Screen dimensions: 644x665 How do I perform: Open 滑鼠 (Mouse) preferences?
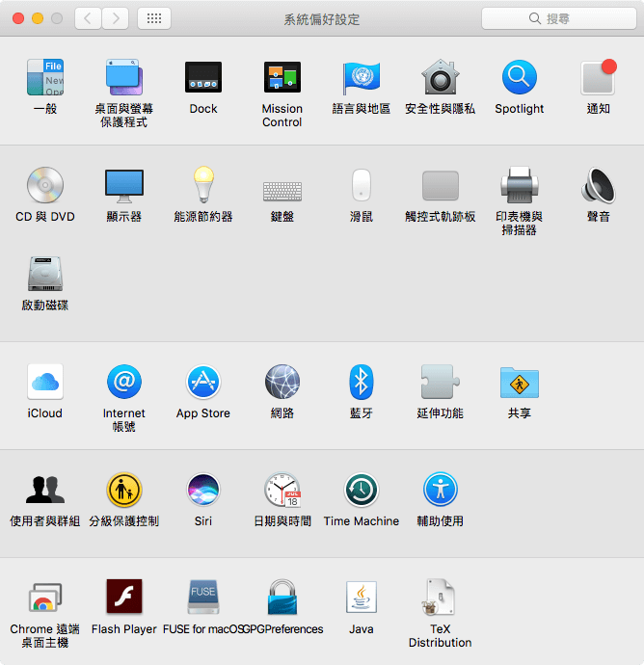(361, 185)
